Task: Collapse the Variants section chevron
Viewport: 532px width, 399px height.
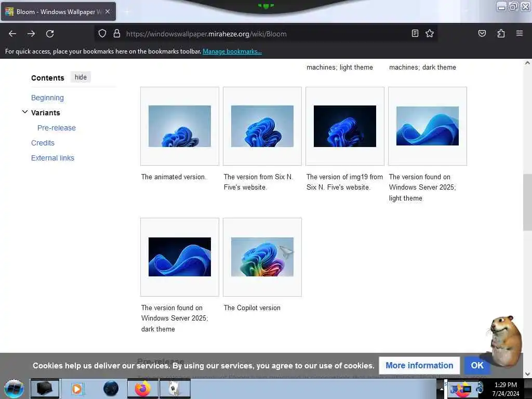Action: coord(25,112)
